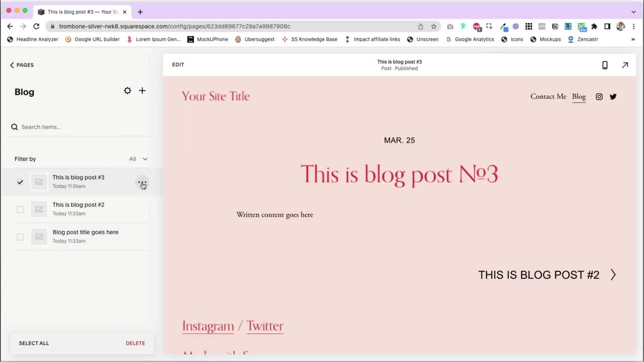Click the EDIT button
The image size is (644, 362).
click(178, 64)
